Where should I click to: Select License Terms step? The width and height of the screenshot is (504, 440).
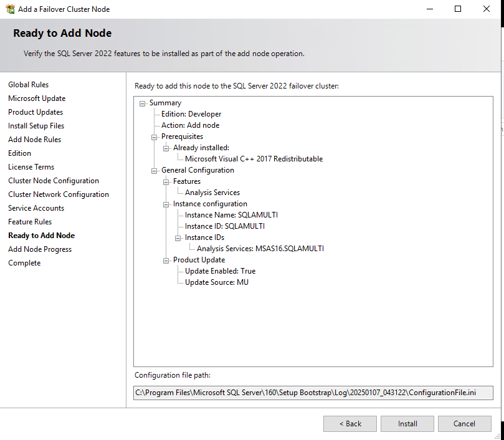[31, 167]
